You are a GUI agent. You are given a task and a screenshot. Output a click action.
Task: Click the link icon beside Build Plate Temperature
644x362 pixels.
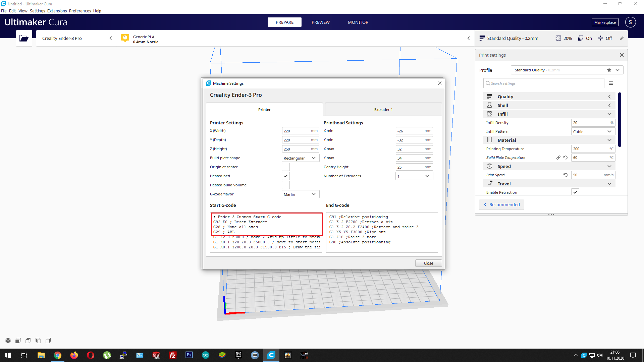tap(558, 158)
